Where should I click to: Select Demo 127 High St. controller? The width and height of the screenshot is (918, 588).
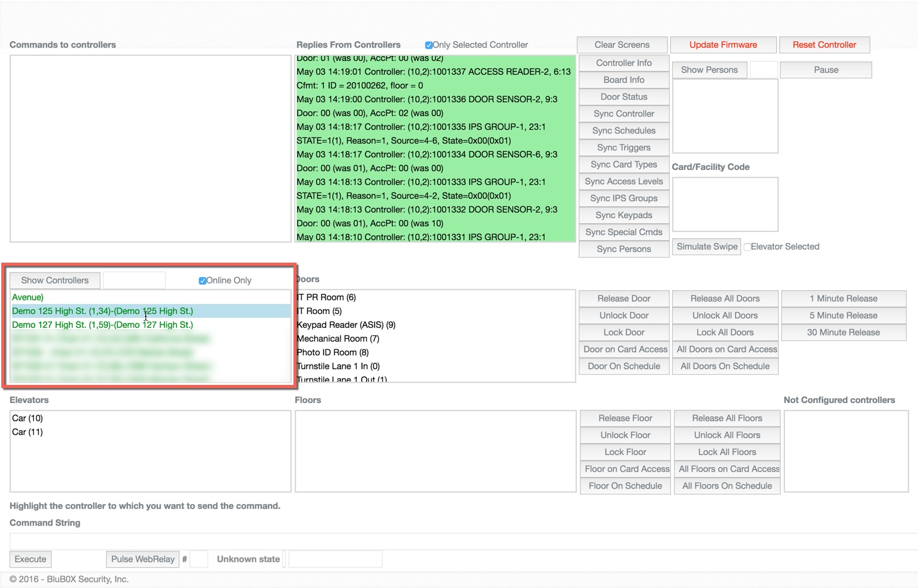[102, 325]
